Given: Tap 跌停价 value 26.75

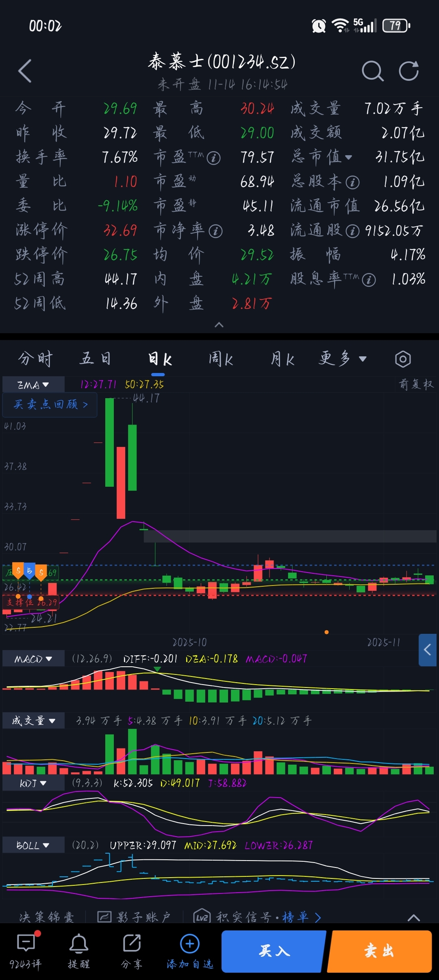Looking at the screenshot, I should click(120, 255).
